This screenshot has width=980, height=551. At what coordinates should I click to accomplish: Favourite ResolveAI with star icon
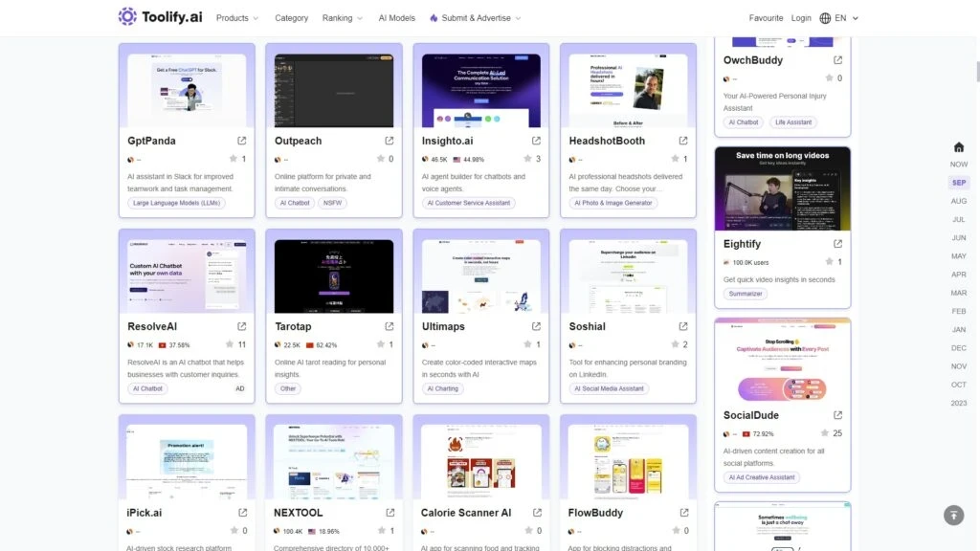click(x=230, y=344)
